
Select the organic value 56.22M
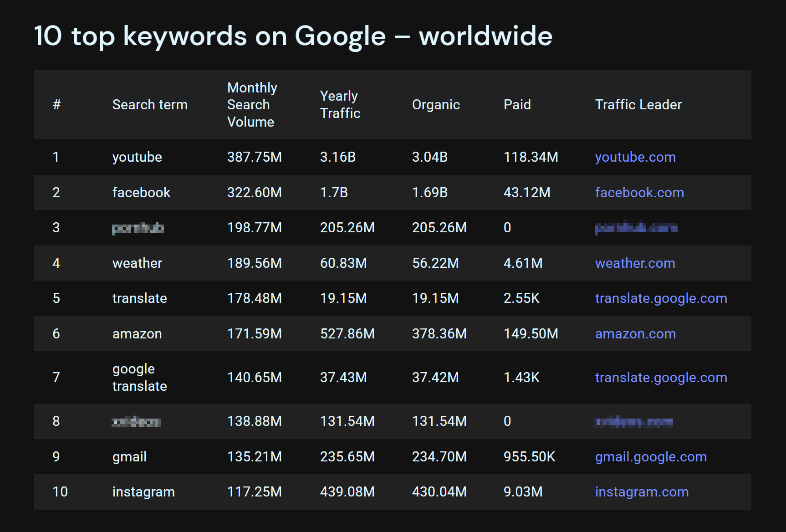(435, 263)
